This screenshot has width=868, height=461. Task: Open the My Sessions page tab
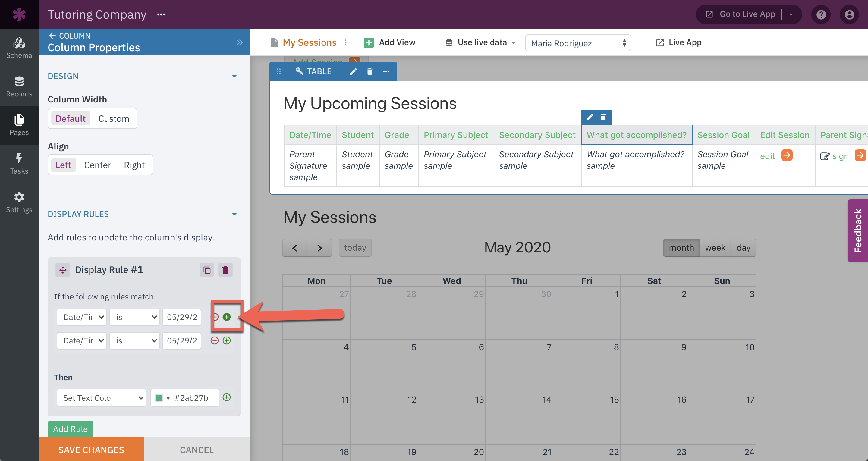pos(309,42)
